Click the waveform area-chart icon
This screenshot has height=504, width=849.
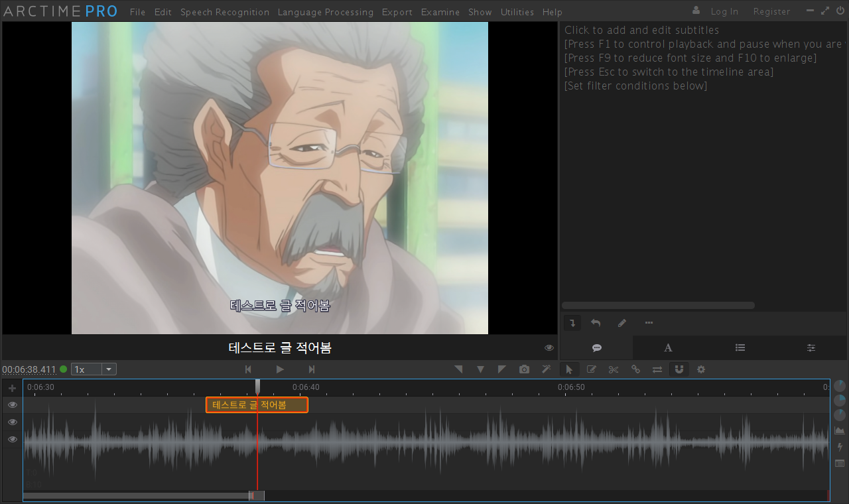(840, 430)
